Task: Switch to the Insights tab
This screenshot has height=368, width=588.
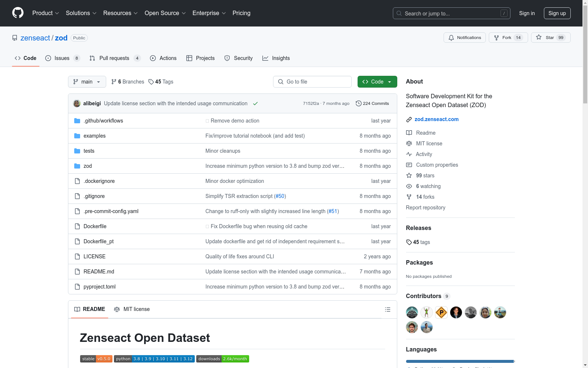Action: pyautogui.click(x=276, y=58)
